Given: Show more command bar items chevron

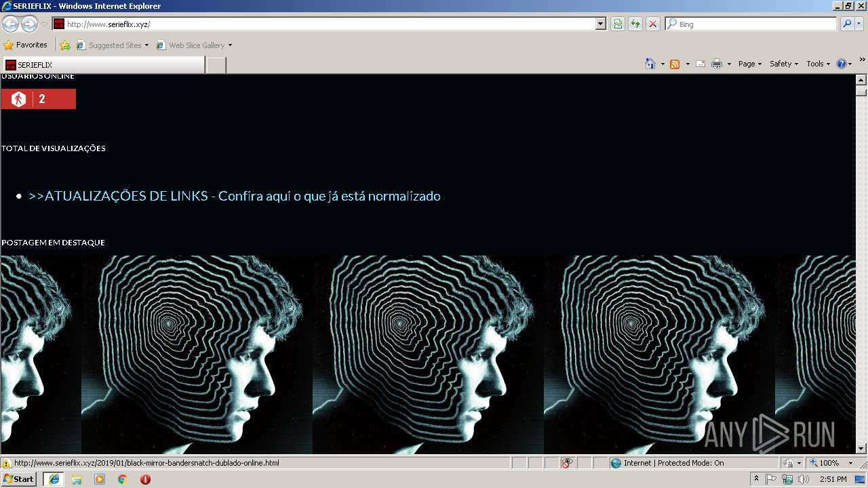Looking at the screenshot, I should (x=863, y=61).
